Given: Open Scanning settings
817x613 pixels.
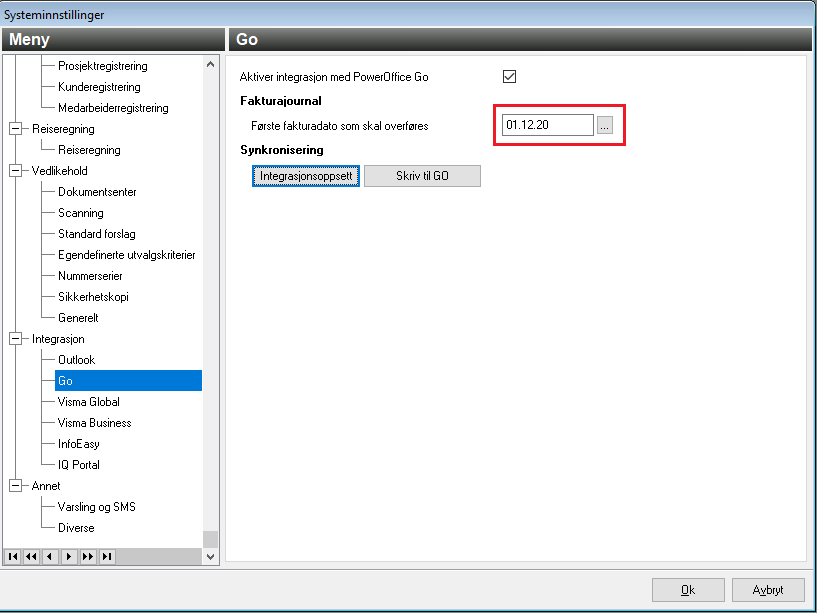Looking at the screenshot, I should coord(81,213).
